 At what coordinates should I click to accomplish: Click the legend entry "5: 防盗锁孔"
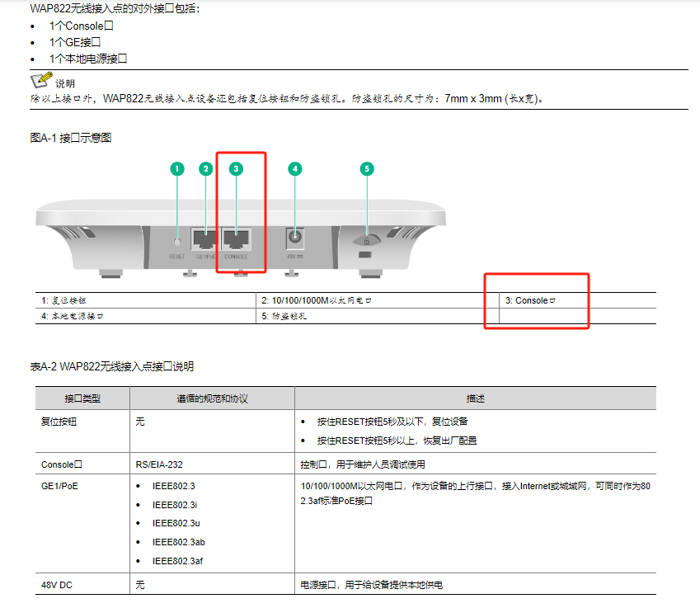[284, 316]
